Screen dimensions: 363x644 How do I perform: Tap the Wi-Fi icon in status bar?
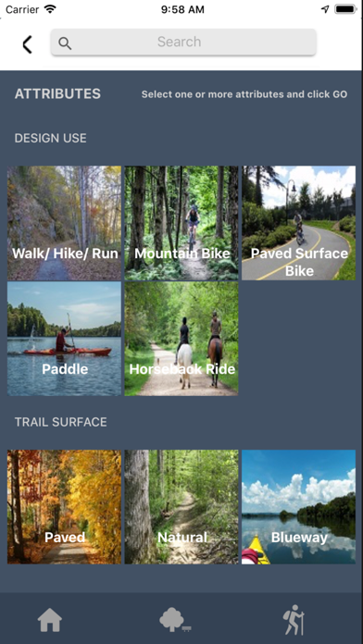(x=50, y=9)
